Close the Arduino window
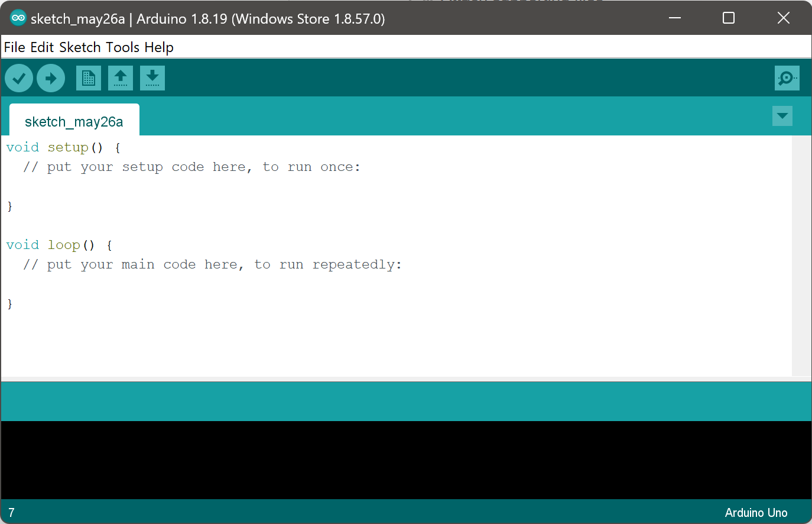The height and width of the screenshot is (524, 812). click(x=784, y=18)
